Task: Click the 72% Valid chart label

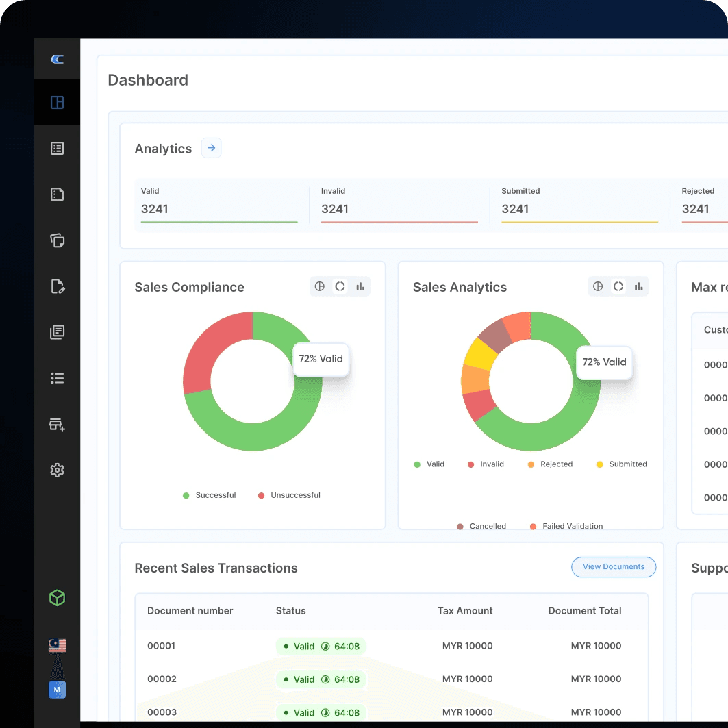Action: 321,358
